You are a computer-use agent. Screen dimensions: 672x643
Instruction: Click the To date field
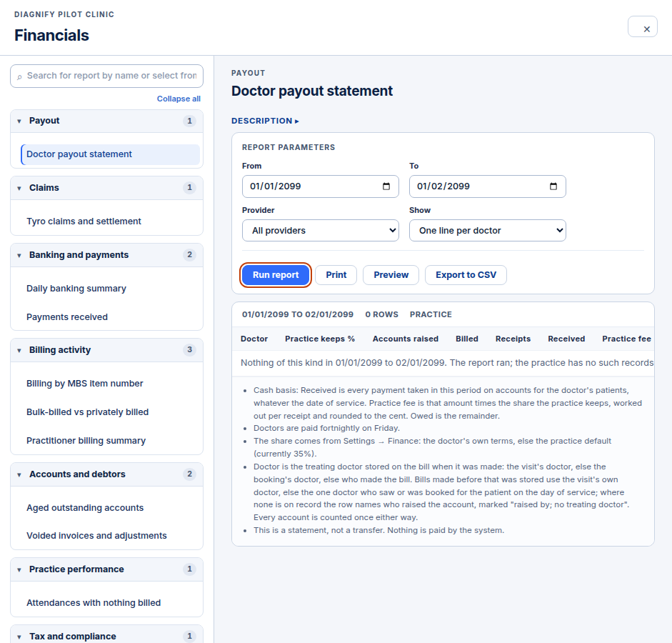click(488, 186)
